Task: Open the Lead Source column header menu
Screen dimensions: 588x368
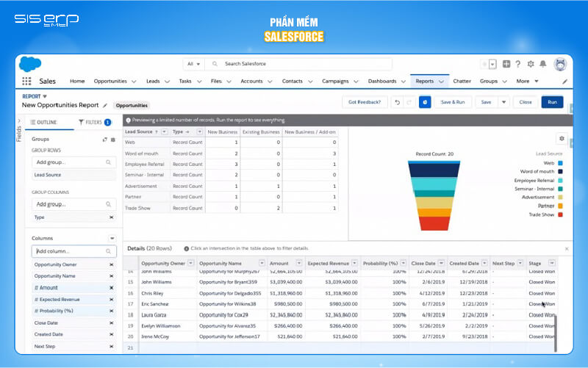Action: click(x=164, y=132)
